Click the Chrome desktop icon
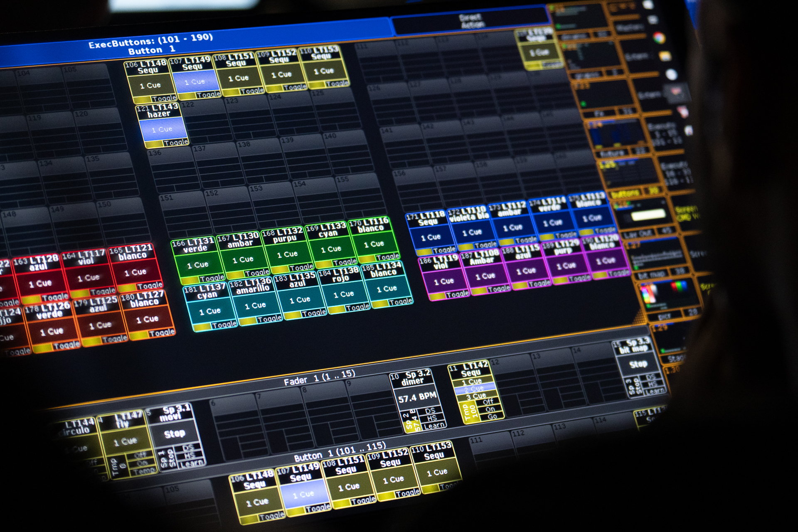This screenshot has height=532, width=798. point(659,38)
